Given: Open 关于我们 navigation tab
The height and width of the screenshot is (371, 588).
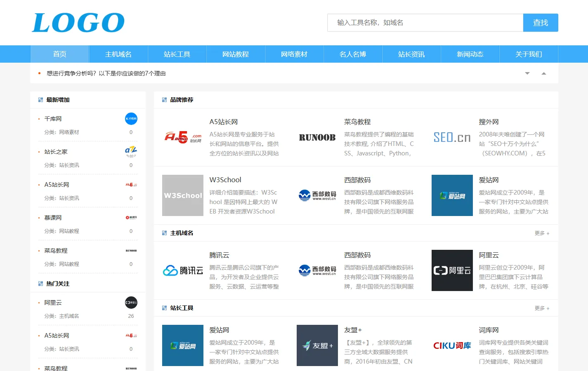Looking at the screenshot, I should (x=529, y=54).
